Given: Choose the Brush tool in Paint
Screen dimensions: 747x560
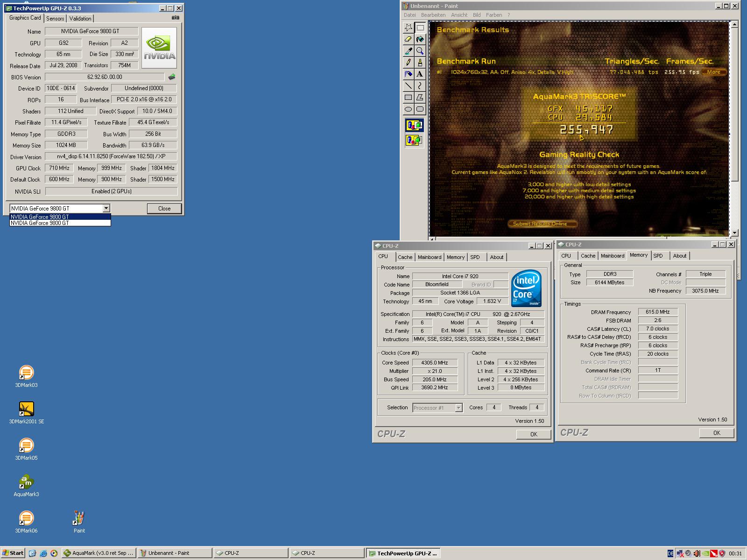Looking at the screenshot, I should 420,63.
